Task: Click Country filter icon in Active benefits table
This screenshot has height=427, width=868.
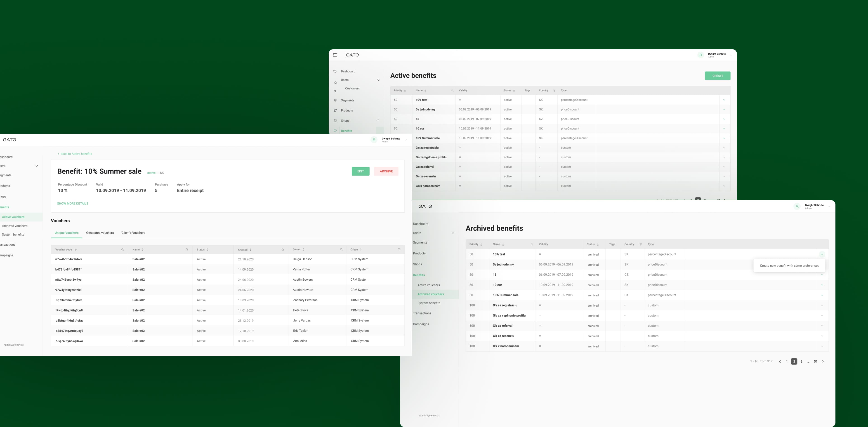Action: point(554,91)
